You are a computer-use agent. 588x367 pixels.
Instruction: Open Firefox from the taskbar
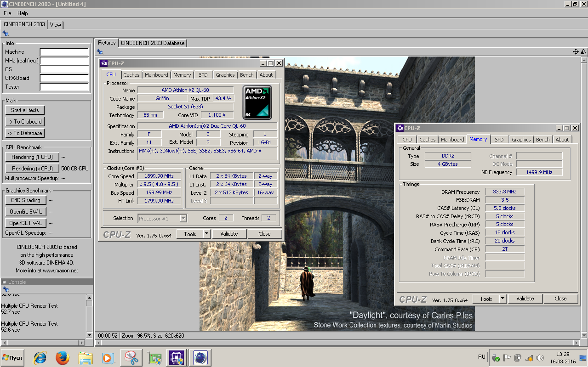pyautogui.click(x=63, y=358)
